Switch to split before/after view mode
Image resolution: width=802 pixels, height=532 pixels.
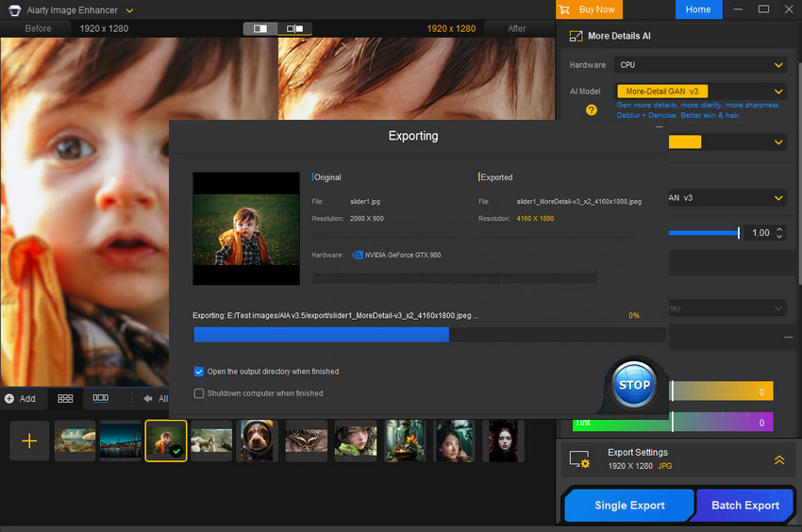coord(260,28)
